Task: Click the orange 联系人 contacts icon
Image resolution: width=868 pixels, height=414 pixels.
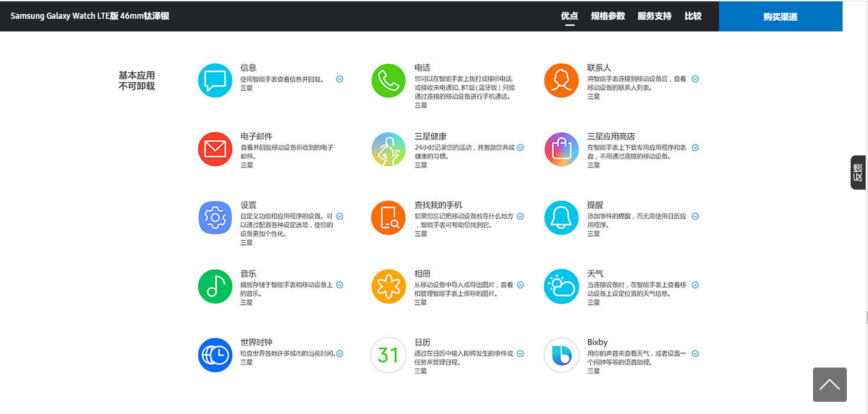Action: [562, 80]
